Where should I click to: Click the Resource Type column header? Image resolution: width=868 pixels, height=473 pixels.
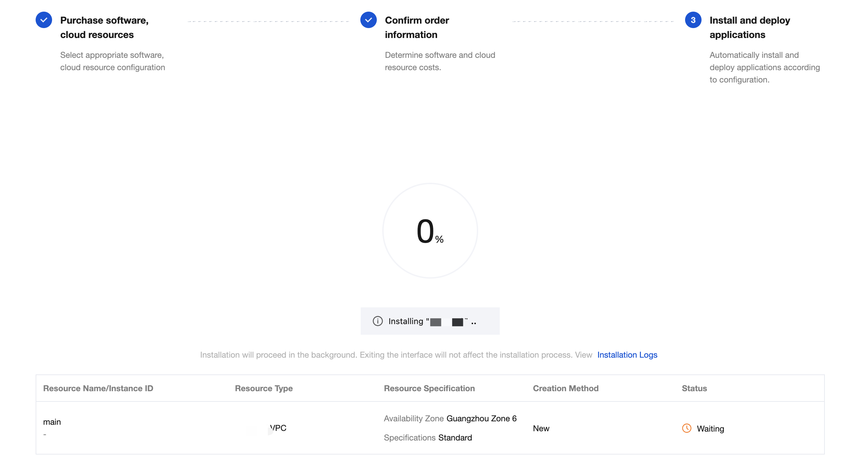[264, 388]
